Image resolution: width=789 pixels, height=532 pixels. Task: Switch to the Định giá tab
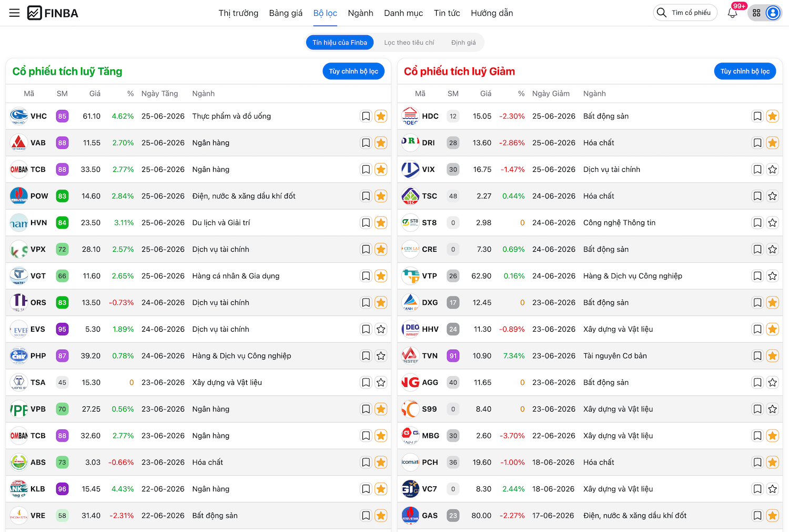463,43
